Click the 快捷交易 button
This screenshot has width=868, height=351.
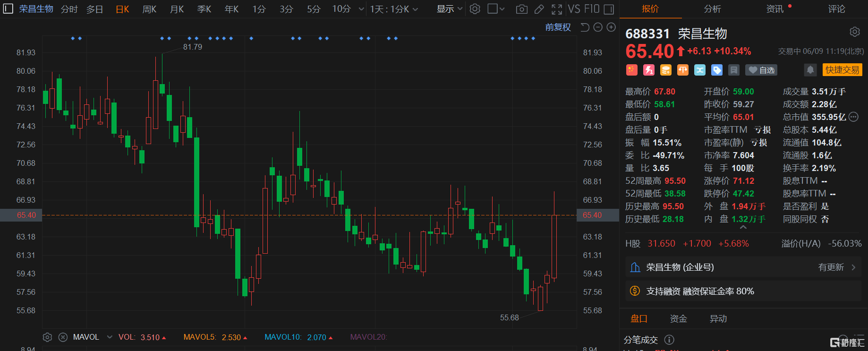(842, 70)
